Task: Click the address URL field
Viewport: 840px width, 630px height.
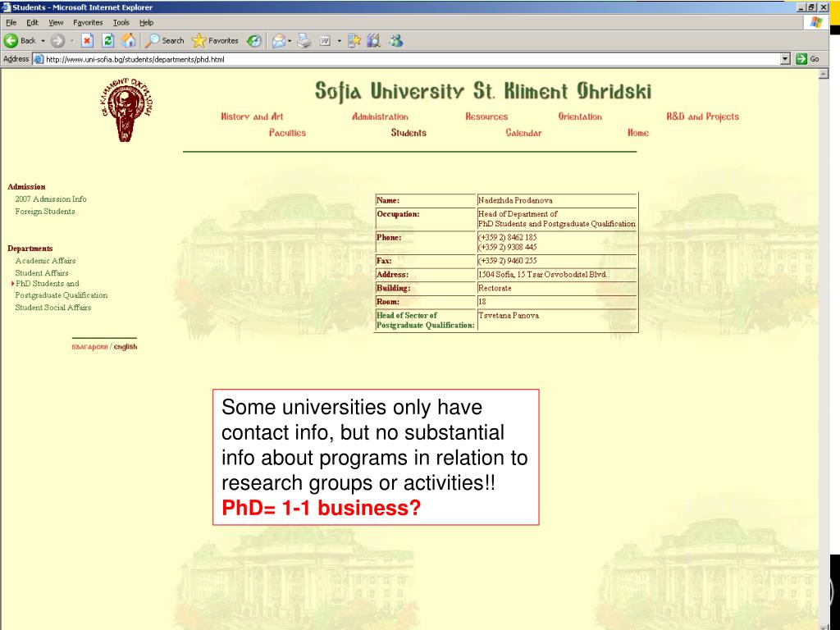Action: [x=410, y=59]
